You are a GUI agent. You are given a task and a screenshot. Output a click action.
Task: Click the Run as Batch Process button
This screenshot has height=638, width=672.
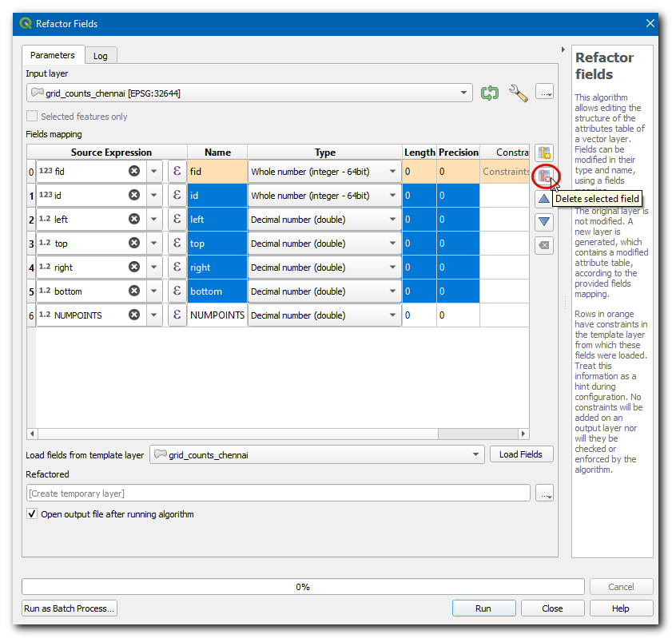click(70, 608)
